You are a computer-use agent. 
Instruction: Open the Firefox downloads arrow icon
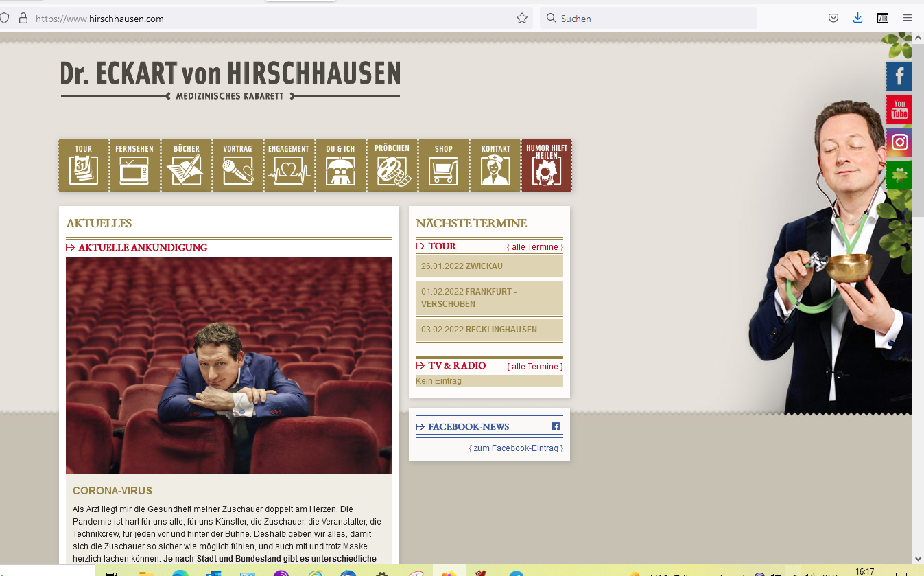[x=857, y=19]
